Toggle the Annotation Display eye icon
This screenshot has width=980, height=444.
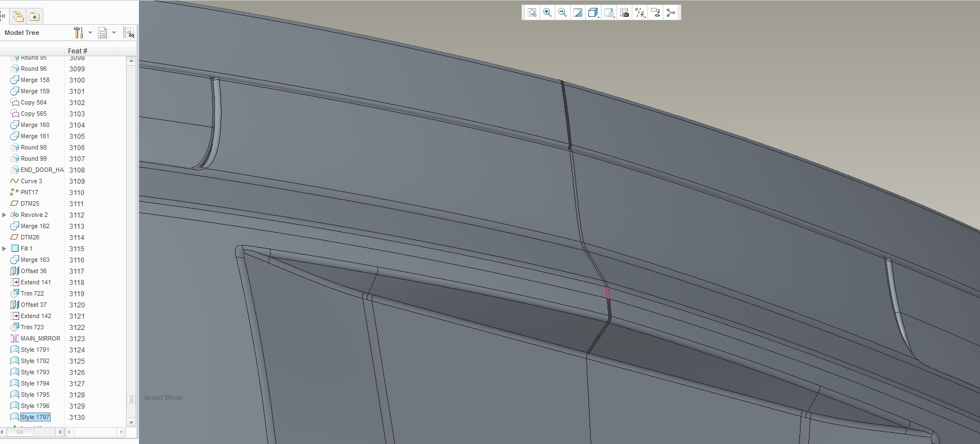655,12
